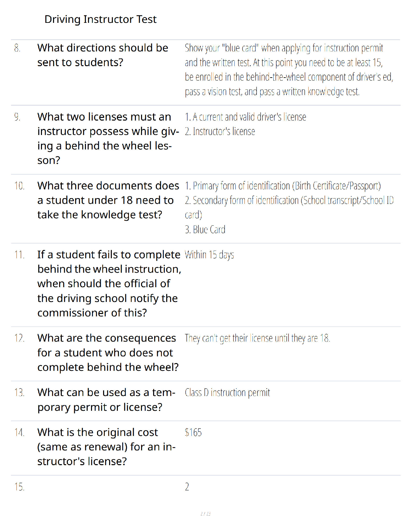Select question 14 about instructor's license cost
The image size is (411, 532).
[106, 447]
